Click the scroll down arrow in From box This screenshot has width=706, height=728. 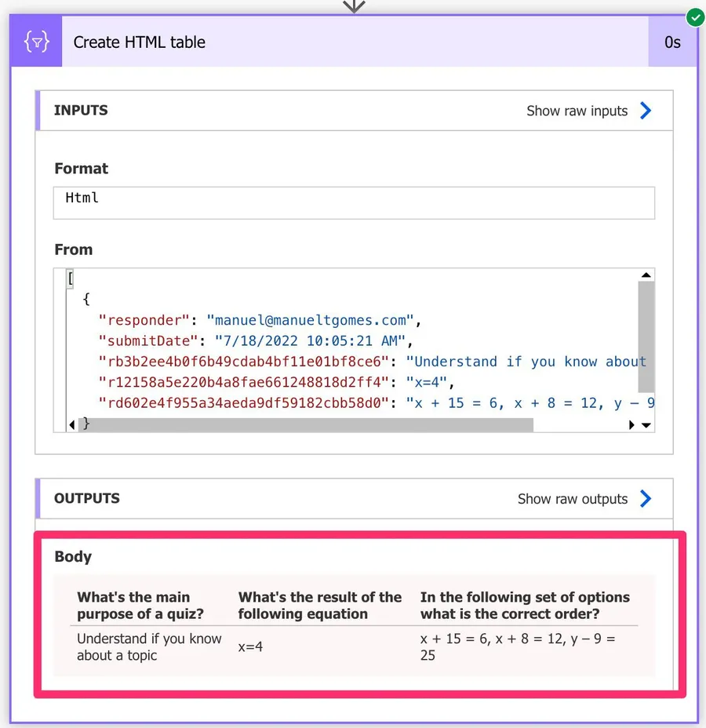646,425
